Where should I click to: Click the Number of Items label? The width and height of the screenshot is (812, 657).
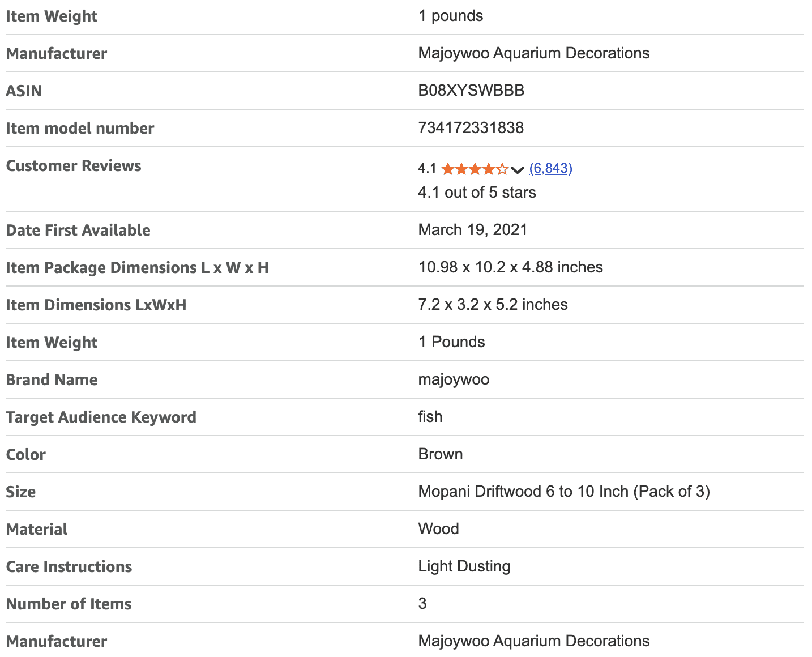(69, 604)
